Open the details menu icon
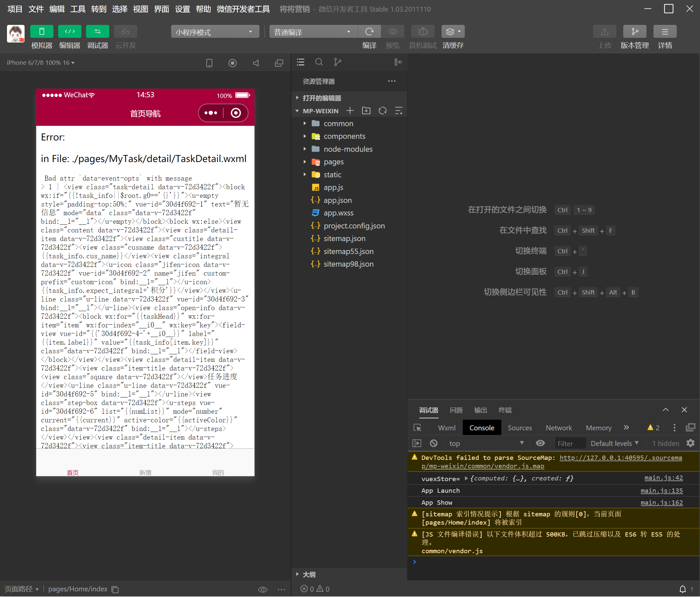700x597 pixels. tap(664, 32)
